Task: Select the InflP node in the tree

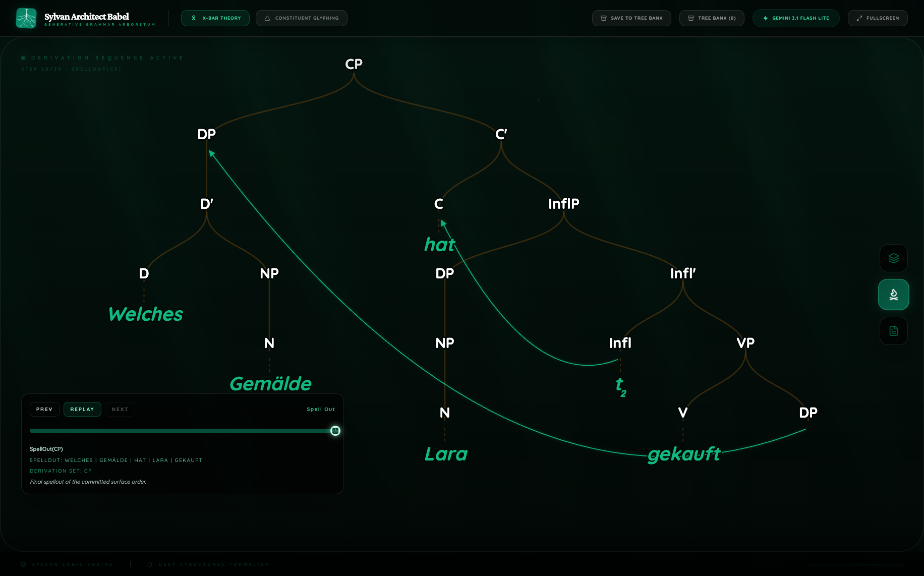Action: tap(563, 204)
